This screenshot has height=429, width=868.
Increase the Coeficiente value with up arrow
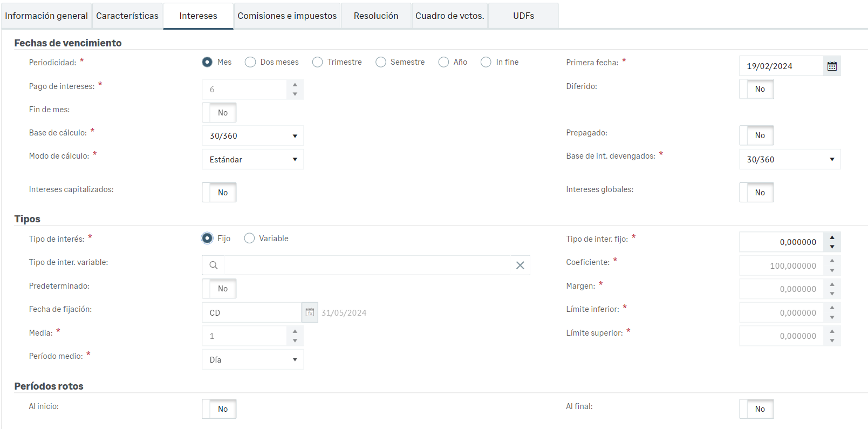click(x=832, y=261)
